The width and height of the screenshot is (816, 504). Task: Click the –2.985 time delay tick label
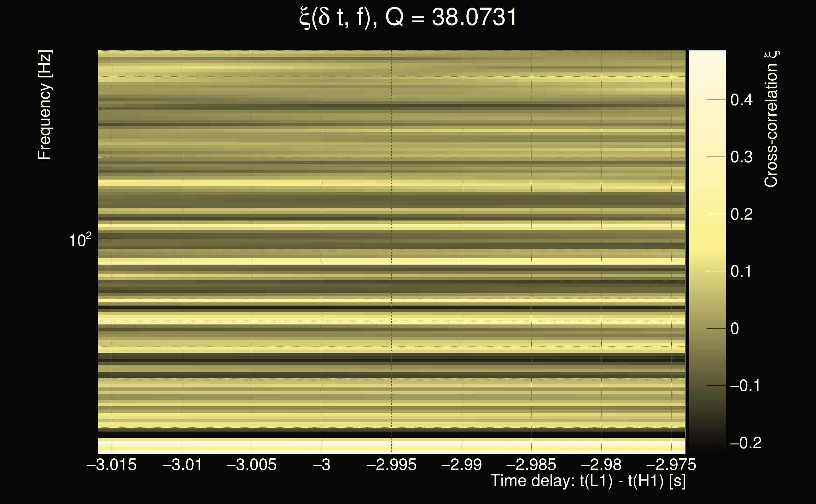531,465
